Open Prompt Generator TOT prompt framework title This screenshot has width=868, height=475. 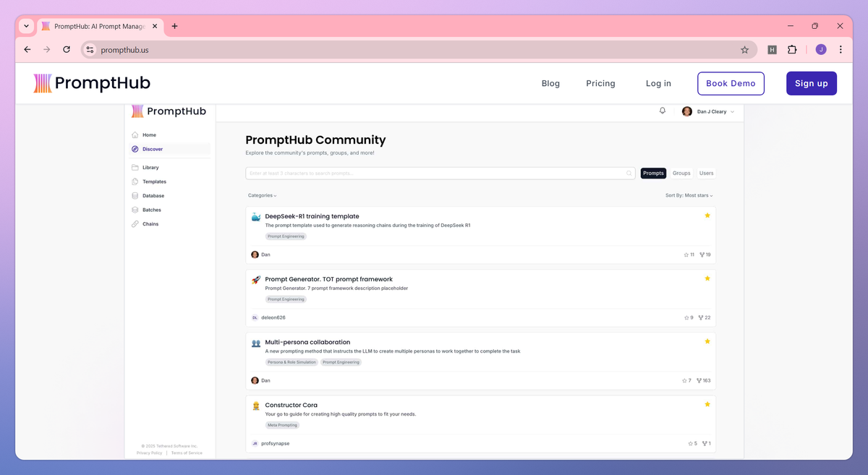(x=329, y=279)
